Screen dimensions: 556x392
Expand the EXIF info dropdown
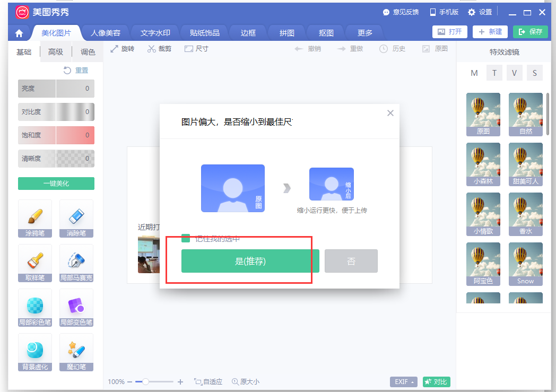tap(404, 382)
